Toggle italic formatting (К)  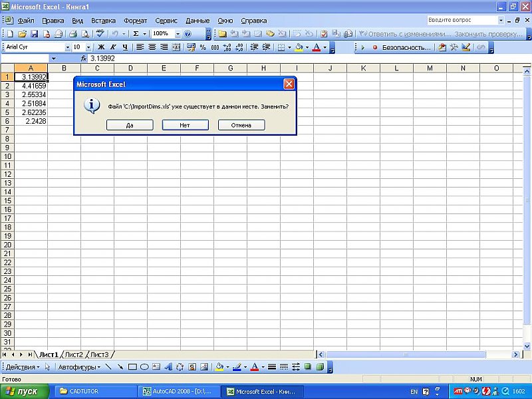113,47
